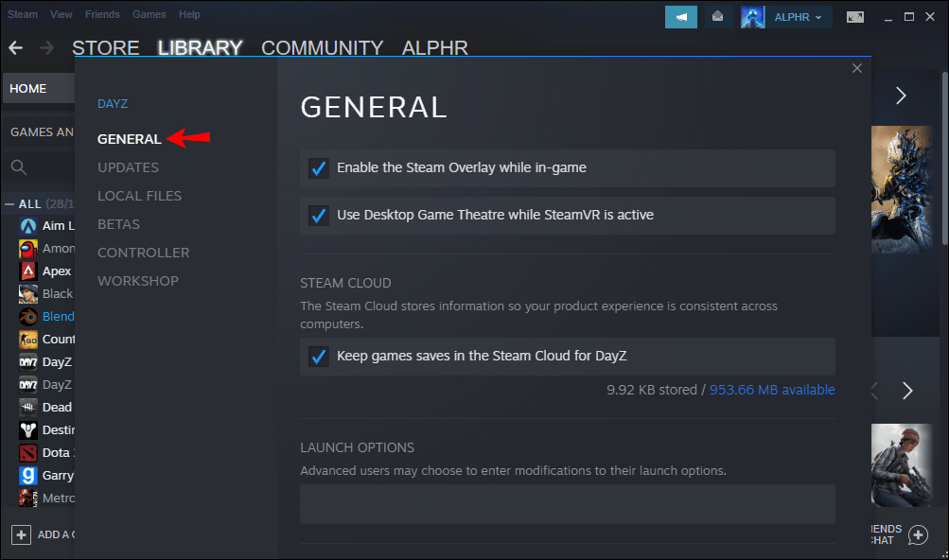Click the Add a Game plus icon
The width and height of the screenshot is (949, 560).
tap(21, 534)
